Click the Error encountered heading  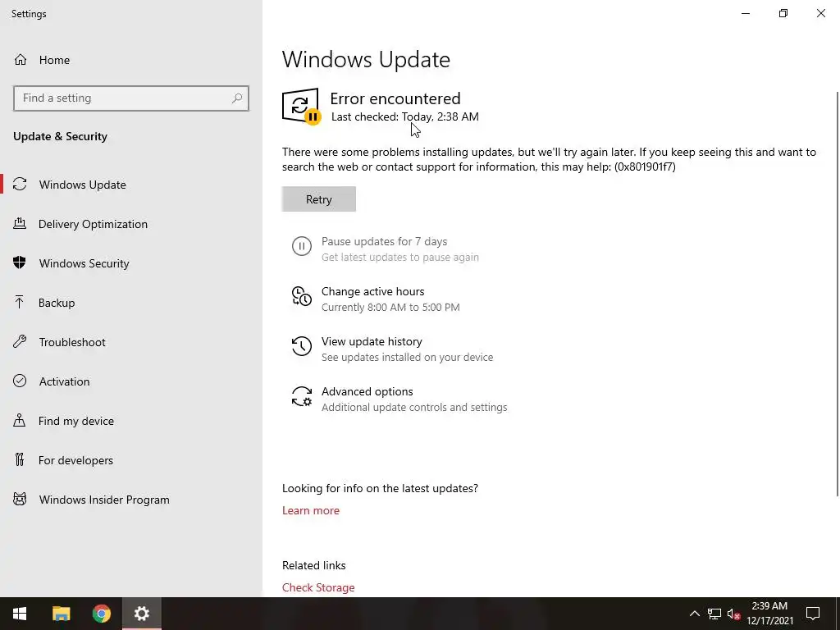[395, 98]
